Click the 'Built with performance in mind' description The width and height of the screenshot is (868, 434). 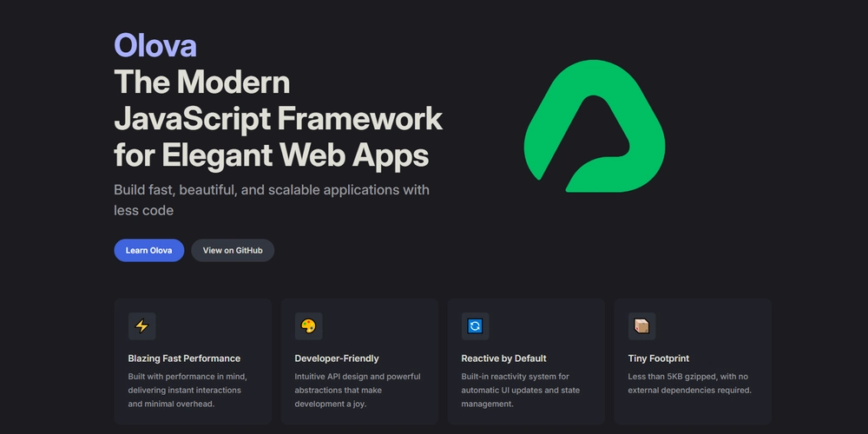[187, 391]
